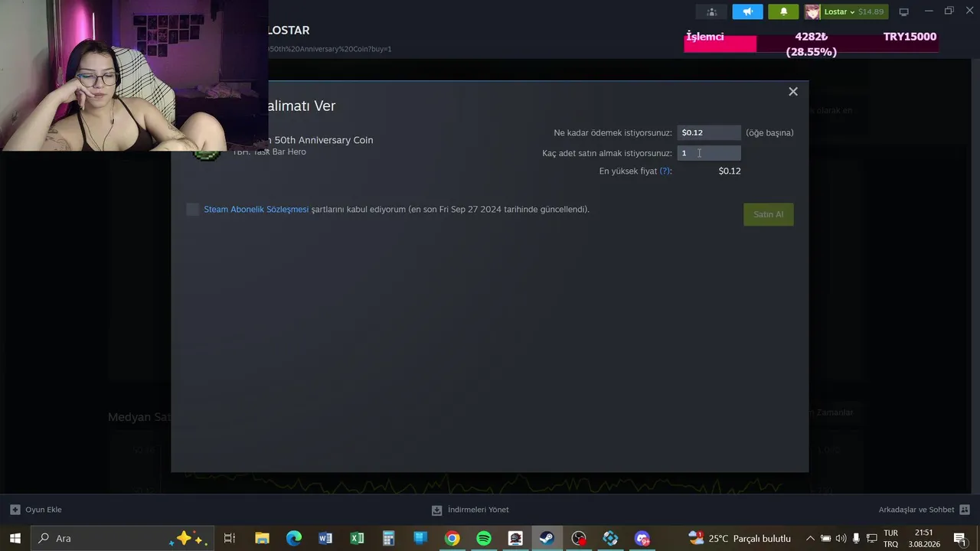This screenshot has width=980, height=551.
Task: Click the webcam overlay thumbnail
Action: 134,75
